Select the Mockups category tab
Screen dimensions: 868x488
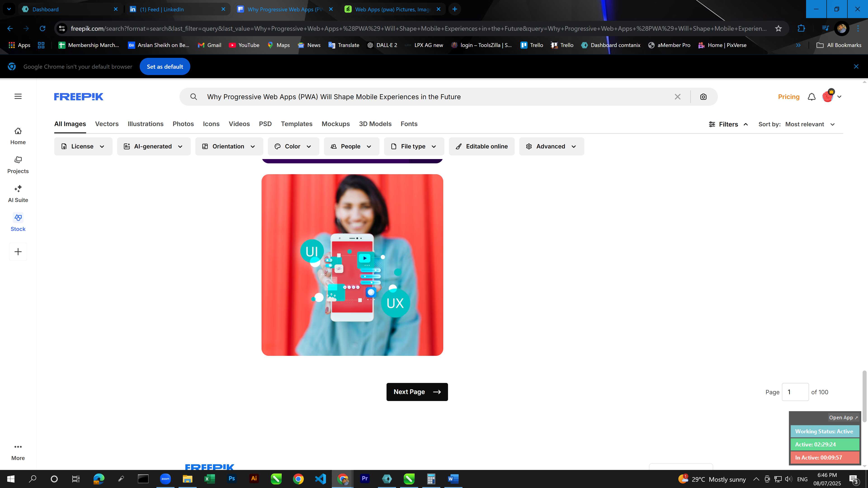coord(336,124)
